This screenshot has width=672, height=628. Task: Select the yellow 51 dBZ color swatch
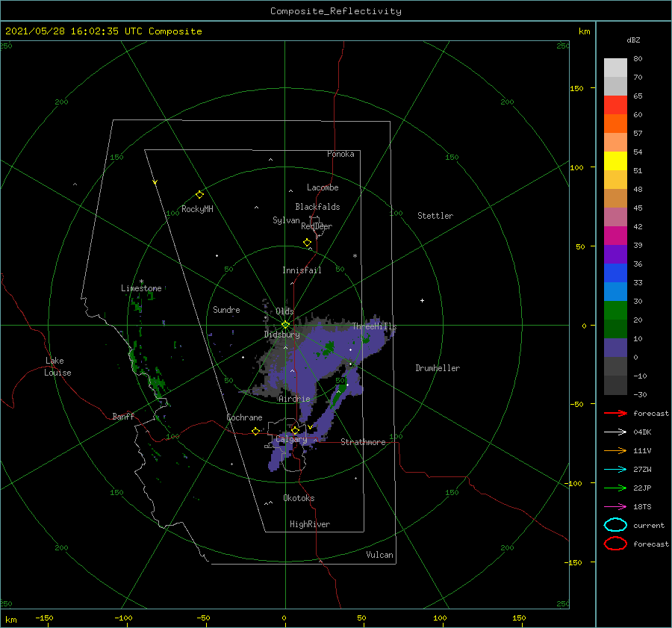click(x=615, y=161)
